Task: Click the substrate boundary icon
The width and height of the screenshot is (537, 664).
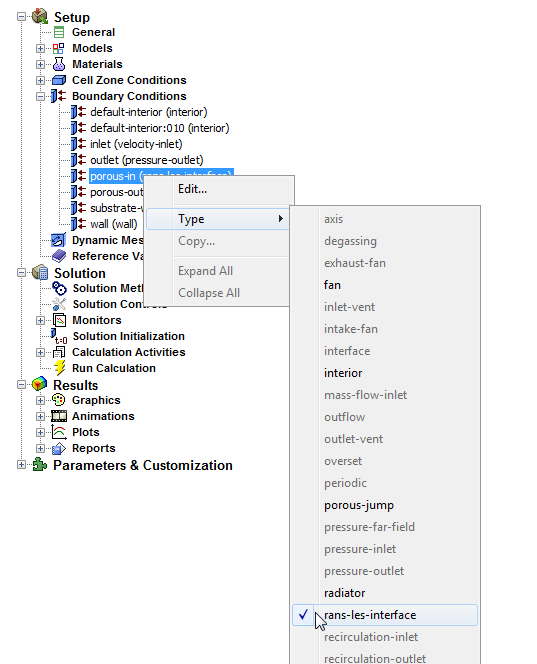Action: 78,208
